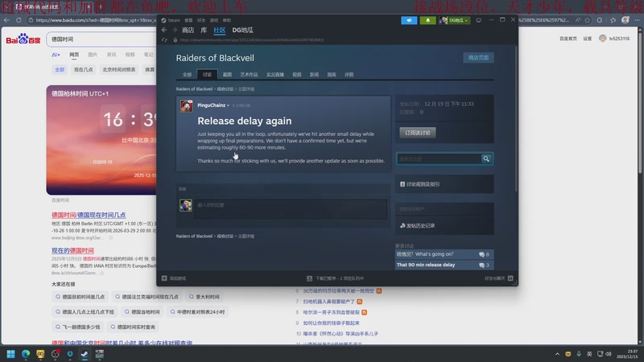Screen dimensions: 644x362
Task: Go to 库 in Steam navigation
Action: [204, 30]
